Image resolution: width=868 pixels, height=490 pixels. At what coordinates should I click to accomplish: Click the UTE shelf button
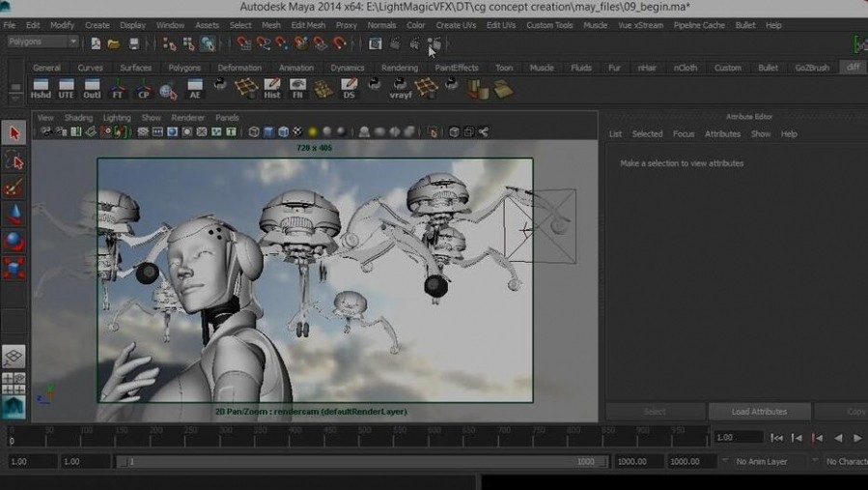[67, 89]
